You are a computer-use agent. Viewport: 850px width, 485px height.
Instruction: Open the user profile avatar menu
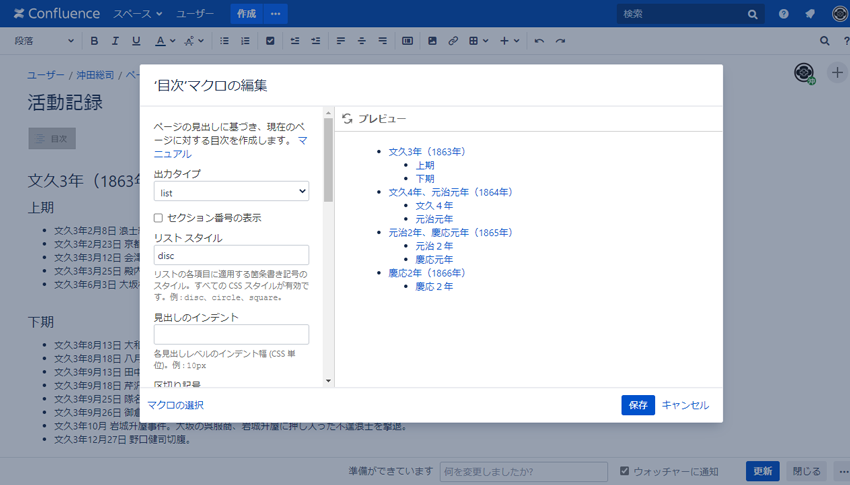(840, 14)
